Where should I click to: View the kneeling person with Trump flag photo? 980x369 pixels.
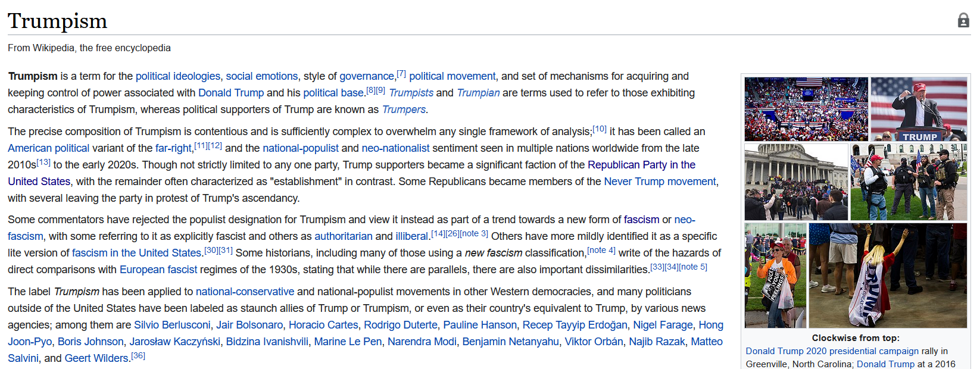tap(888, 276)
